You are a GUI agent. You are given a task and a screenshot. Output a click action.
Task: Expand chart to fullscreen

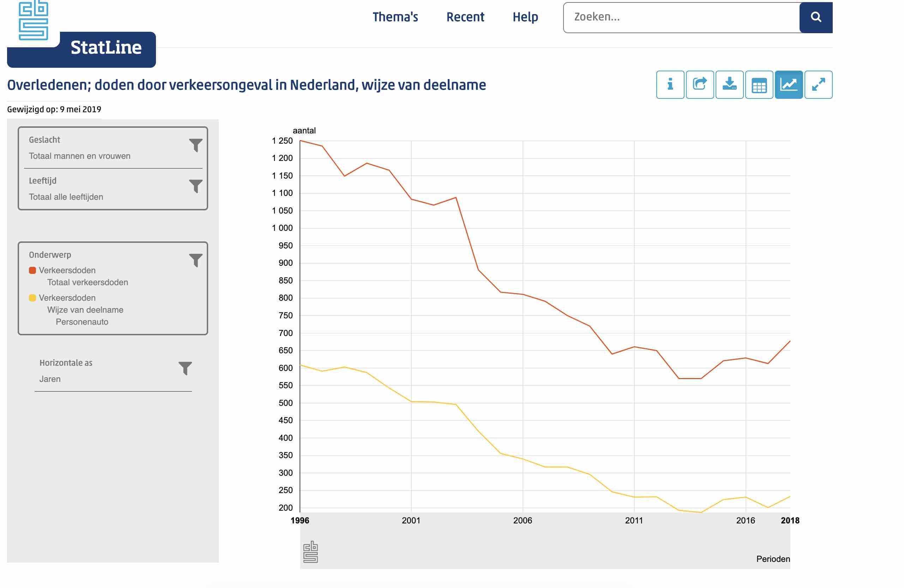point(818,84)
